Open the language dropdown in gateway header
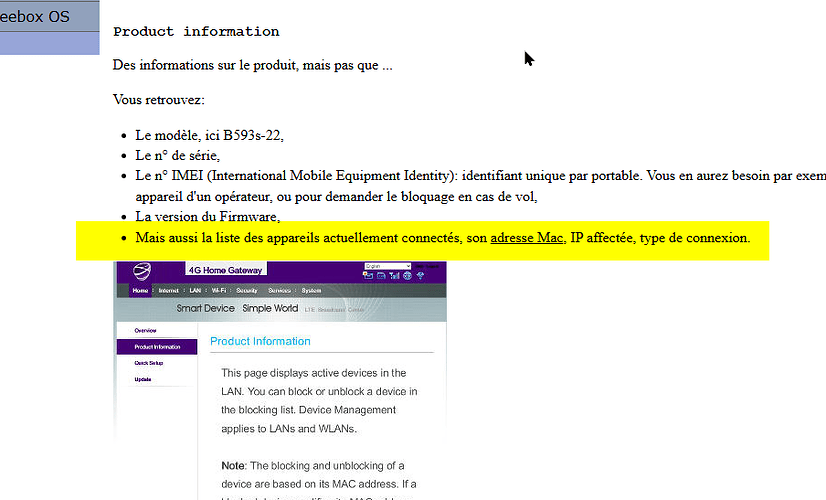This screenshot has width=826, height=500. coord(388,266)
